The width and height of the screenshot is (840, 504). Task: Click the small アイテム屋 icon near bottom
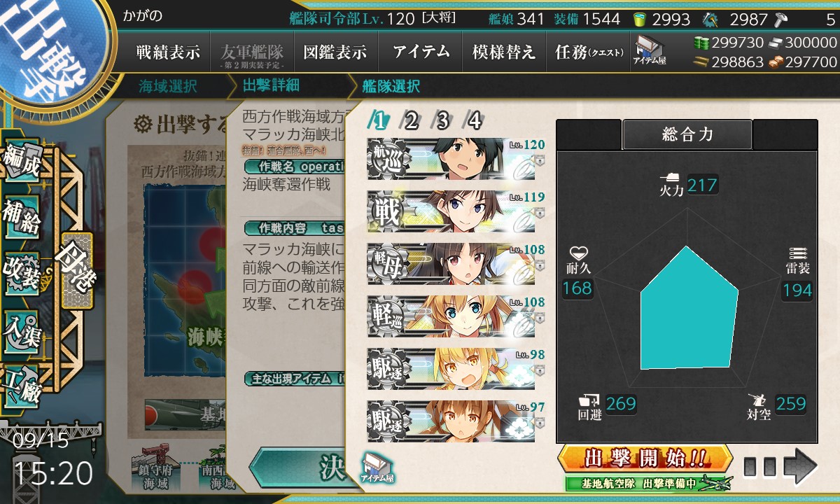click(377, 467)
